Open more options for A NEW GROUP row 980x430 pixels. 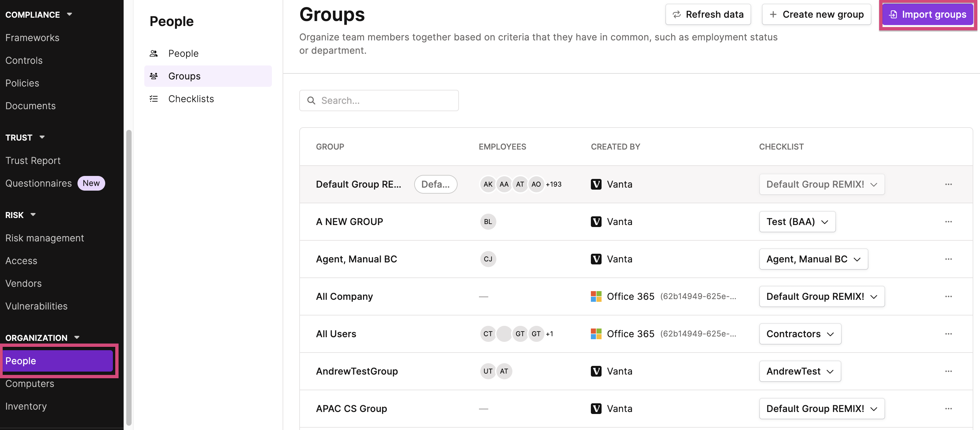coord(948,222)
